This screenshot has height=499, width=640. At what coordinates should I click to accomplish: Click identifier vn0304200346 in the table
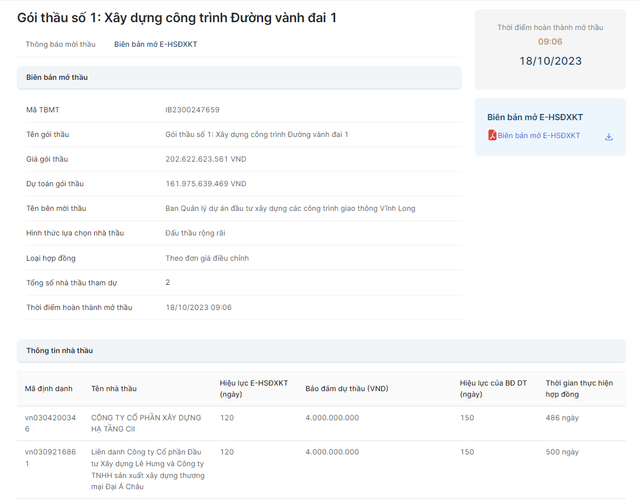(49, 422)
